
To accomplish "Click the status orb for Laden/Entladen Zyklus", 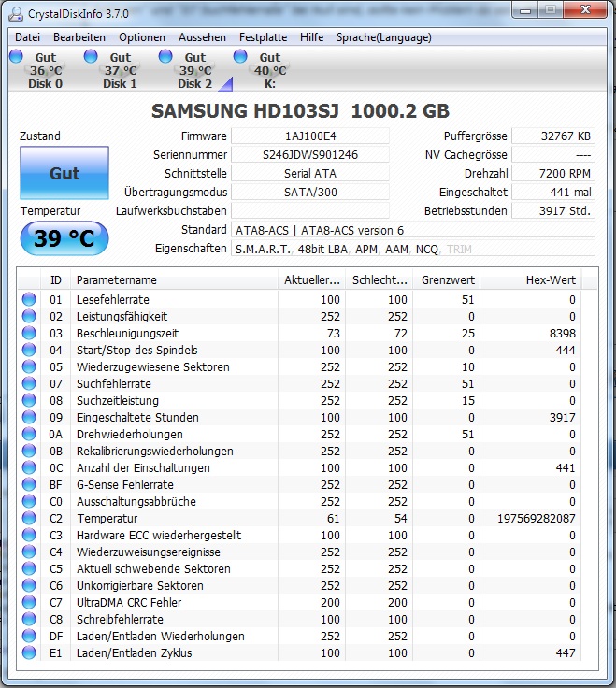I will [29, 652].
